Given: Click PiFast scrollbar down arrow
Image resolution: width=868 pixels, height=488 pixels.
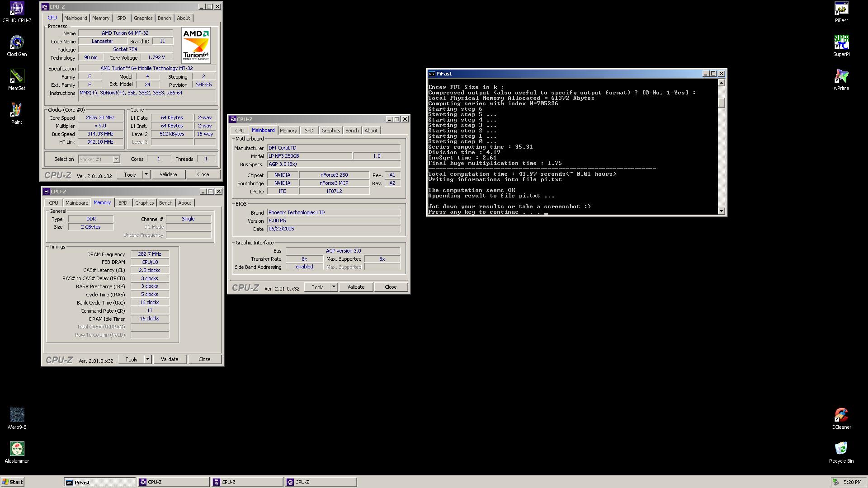Looking at the screenshot, I should [722, 211].
